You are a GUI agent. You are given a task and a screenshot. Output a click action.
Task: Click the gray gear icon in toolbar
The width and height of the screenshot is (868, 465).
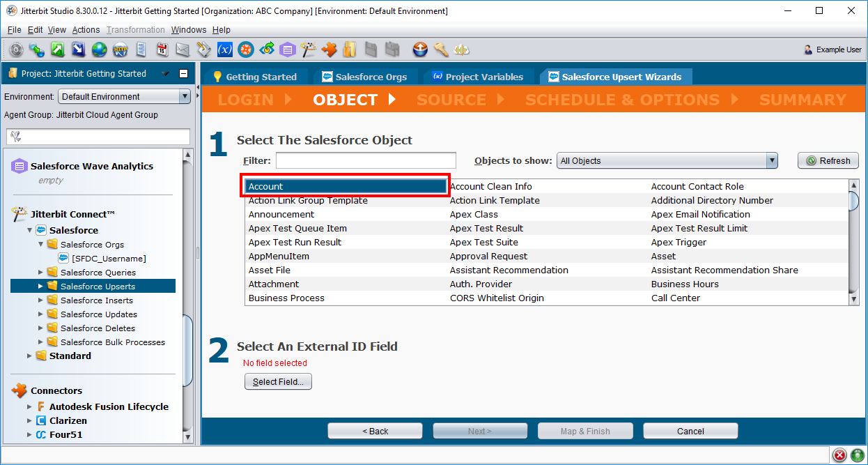point(16,49)
